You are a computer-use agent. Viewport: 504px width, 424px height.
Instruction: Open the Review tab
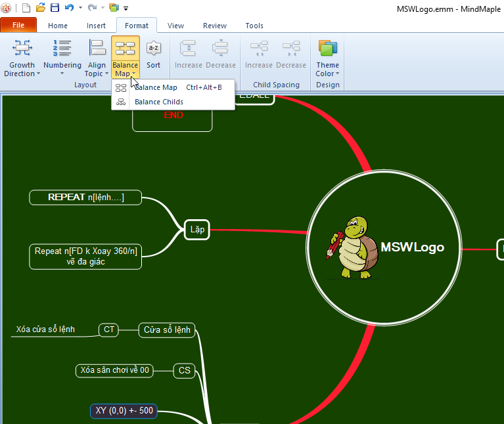tap(215, 26)
